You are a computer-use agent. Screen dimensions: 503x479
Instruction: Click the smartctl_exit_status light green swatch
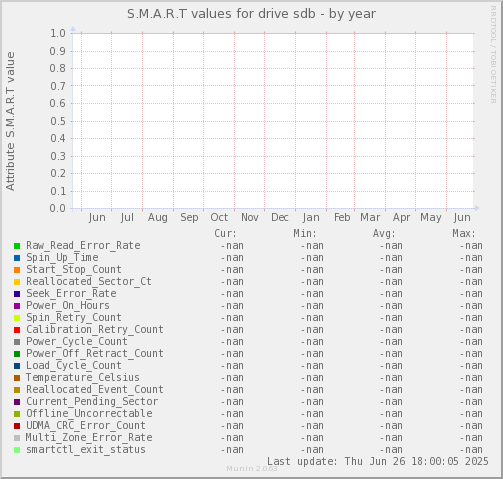[17, 450]
